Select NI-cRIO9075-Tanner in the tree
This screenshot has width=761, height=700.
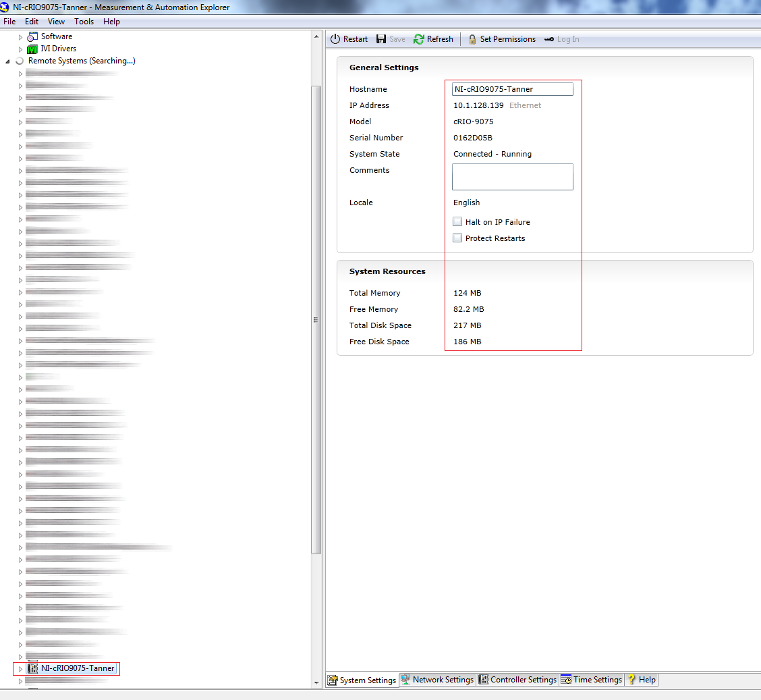coord(78,668)
